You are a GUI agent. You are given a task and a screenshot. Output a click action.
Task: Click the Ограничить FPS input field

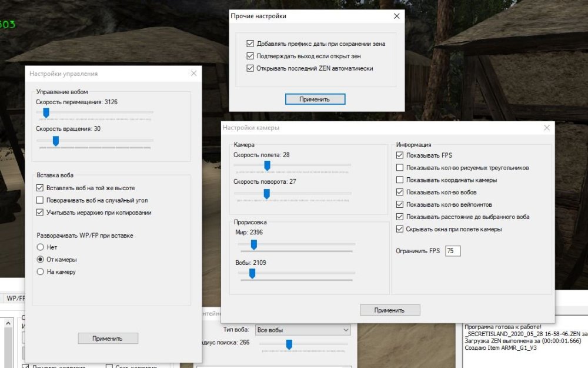pos(453,251)
